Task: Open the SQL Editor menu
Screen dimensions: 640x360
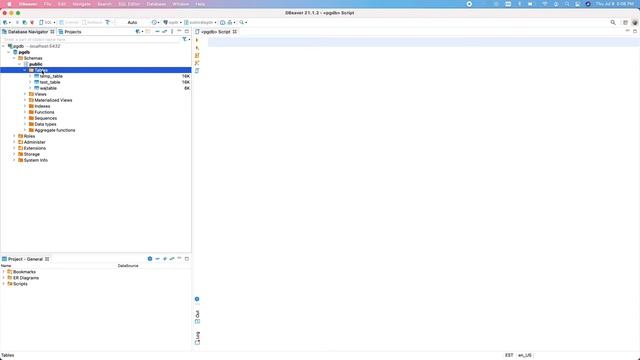Action: pyautogui.click(x=129, y=4)
